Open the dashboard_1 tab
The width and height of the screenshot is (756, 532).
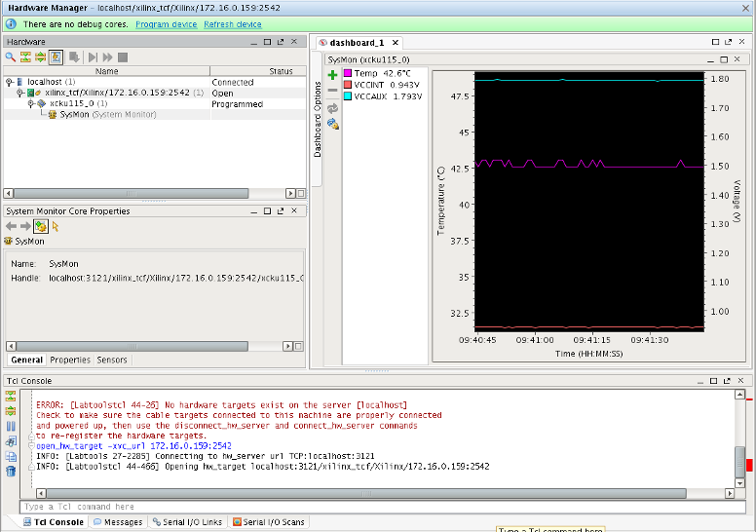(x=357, y=43)
